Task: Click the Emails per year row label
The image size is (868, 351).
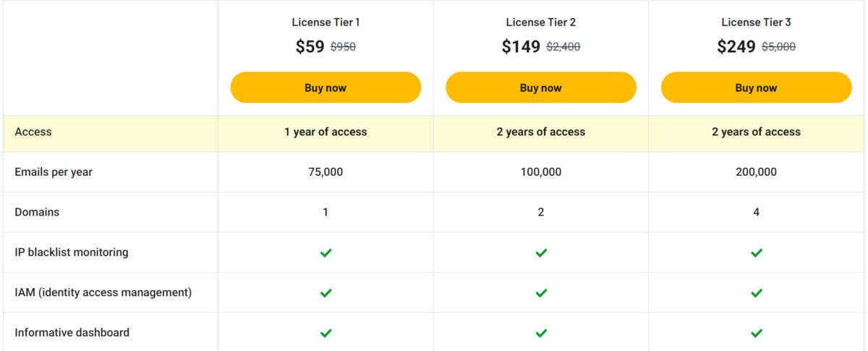Action: (x=54, y=172)
